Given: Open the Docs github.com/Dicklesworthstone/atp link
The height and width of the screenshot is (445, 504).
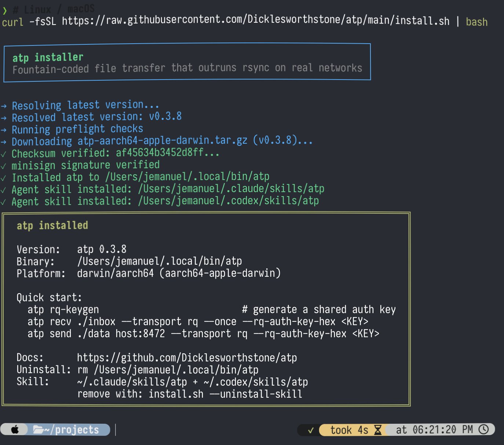Looking at the screenshot, I should [187, 357].
